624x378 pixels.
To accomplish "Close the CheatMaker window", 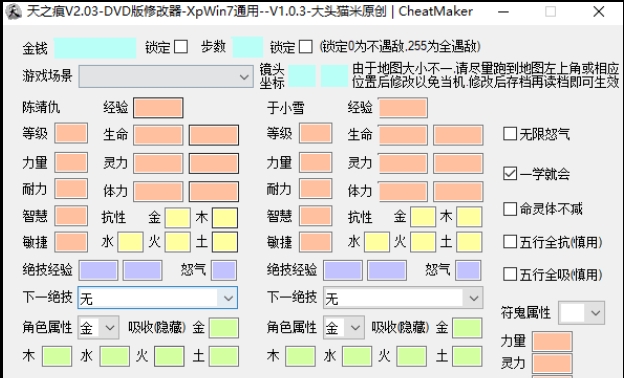I will click(599, 12).
